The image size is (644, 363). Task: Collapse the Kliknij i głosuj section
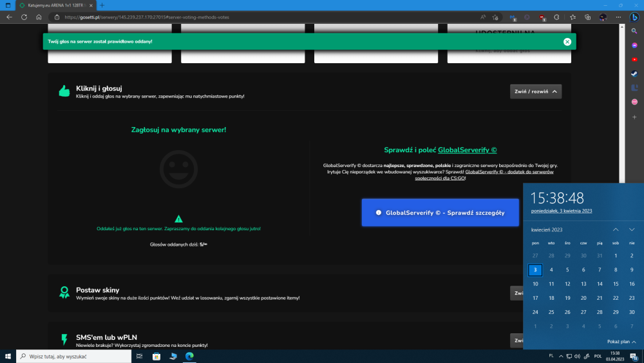536,92
